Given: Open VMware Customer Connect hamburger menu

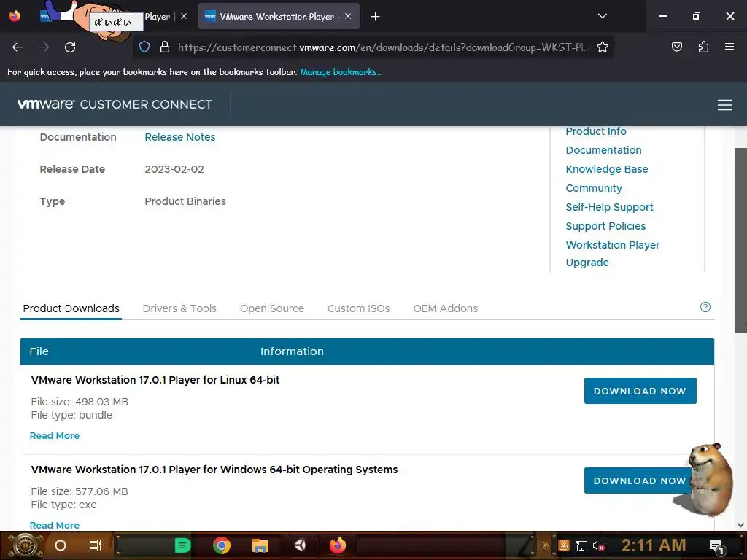Looking at the screenshot, I should tap(724, 105).
